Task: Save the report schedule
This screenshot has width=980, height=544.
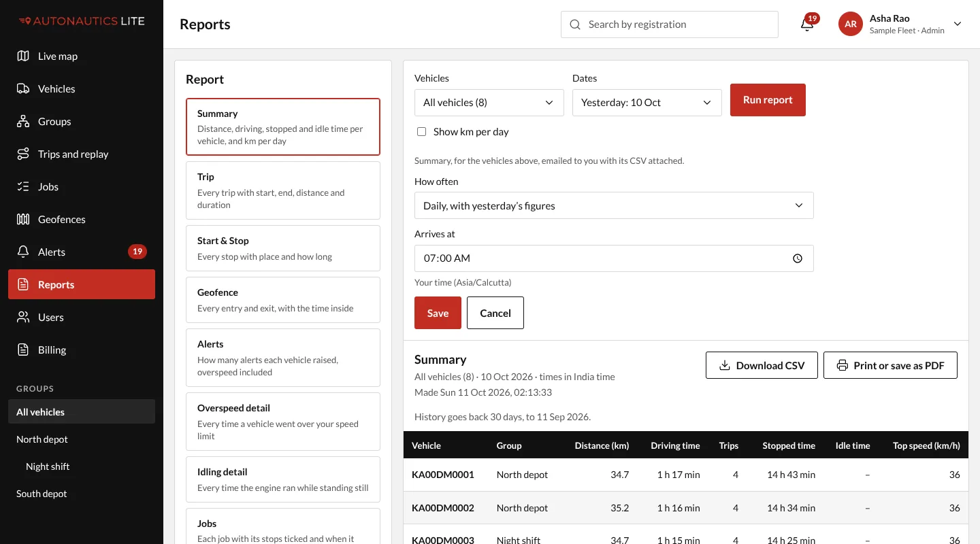Action: click(438, 313)
